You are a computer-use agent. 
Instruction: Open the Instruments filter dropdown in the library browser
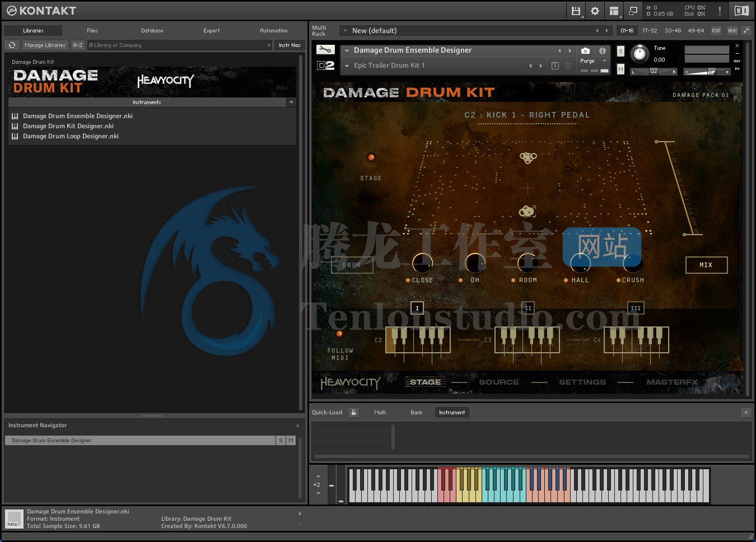[291, 102]
